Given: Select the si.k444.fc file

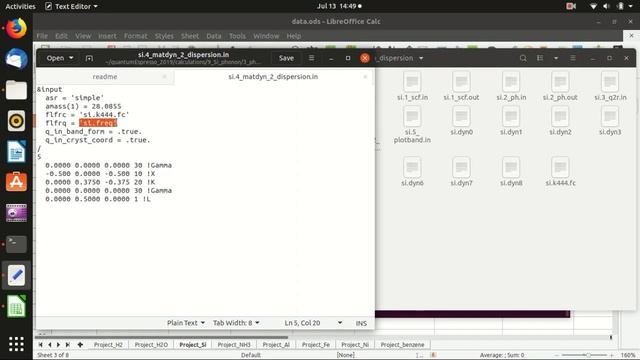Looking at the screenshot, I should [560, 172].
